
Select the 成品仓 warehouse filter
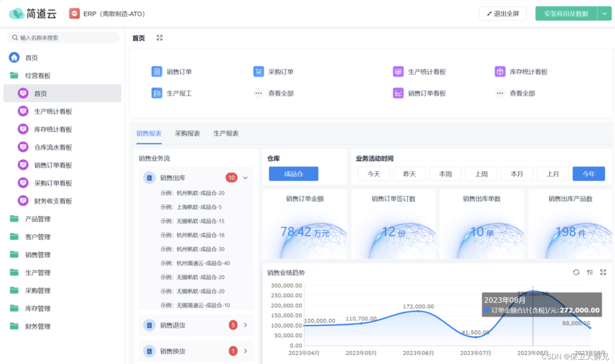click(293, 174)
